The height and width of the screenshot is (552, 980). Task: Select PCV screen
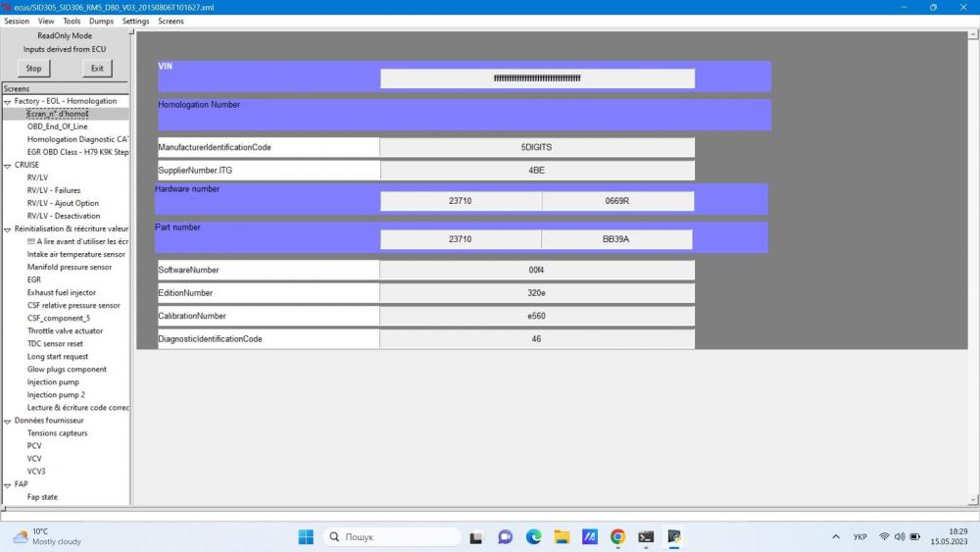[x=34, y=446]
